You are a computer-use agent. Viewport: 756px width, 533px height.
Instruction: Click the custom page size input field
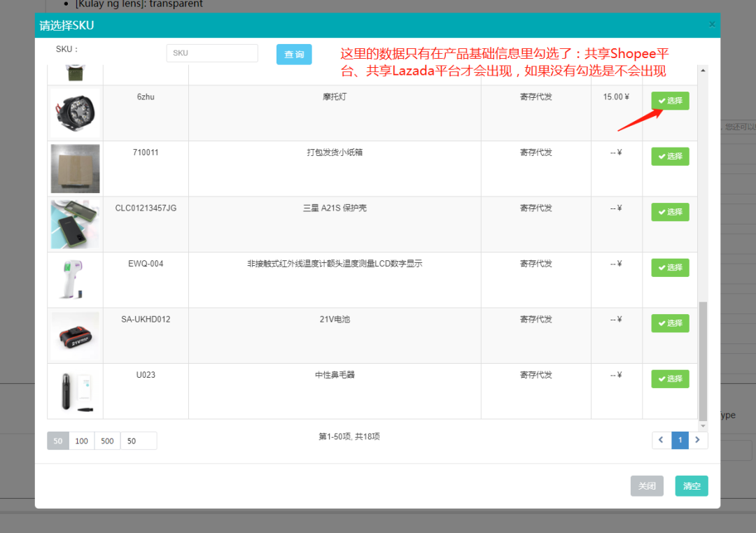click(139, 441)
